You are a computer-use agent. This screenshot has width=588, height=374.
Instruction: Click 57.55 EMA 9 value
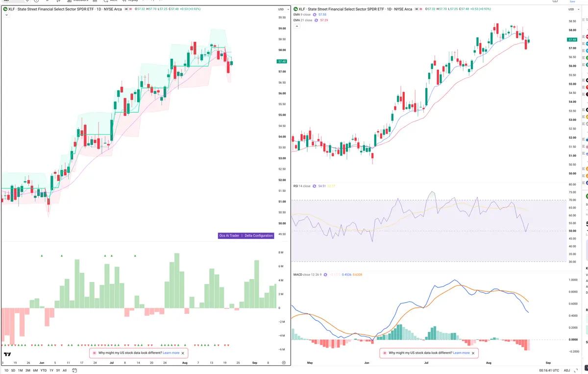coord(322,15)
